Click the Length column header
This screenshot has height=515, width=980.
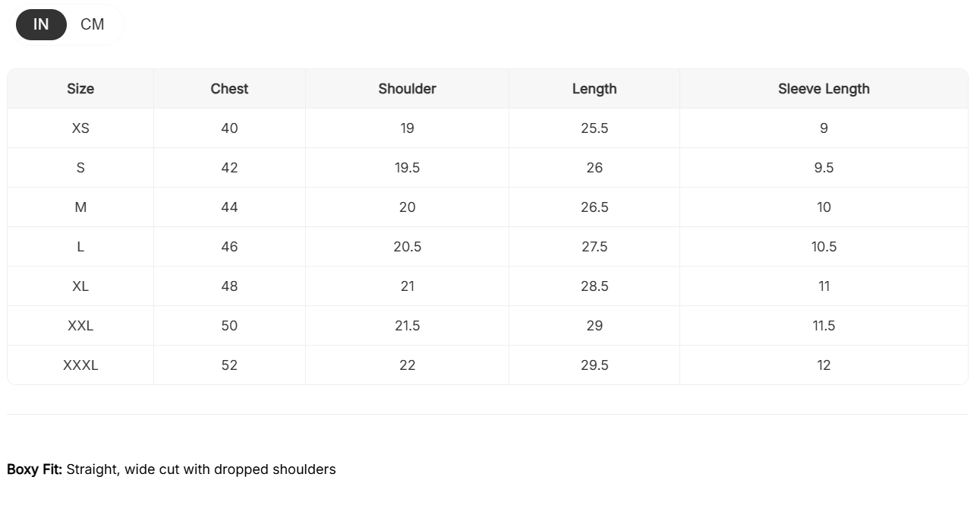(x=594, y=89)
